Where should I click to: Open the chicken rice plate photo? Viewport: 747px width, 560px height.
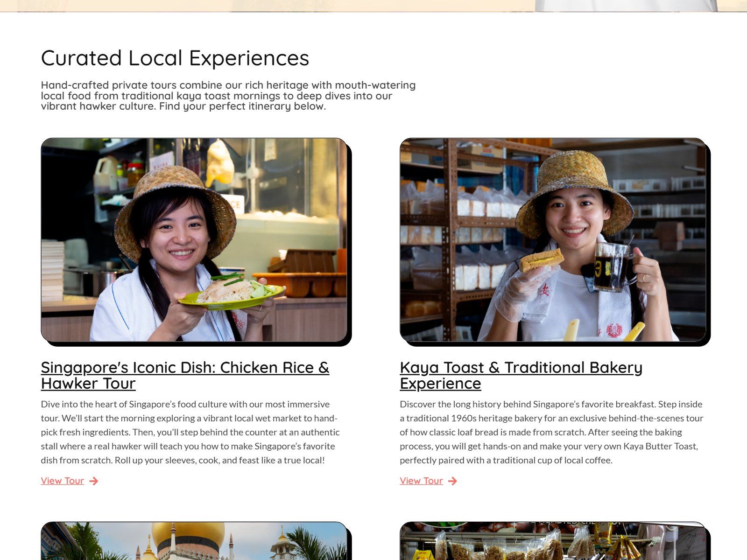point(194,240)
